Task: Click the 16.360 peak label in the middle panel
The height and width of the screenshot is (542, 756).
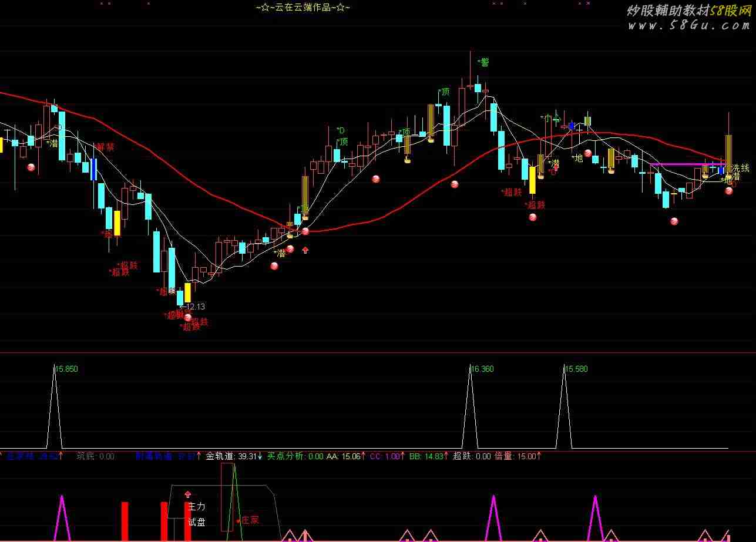Action: [x=482, y=369]
